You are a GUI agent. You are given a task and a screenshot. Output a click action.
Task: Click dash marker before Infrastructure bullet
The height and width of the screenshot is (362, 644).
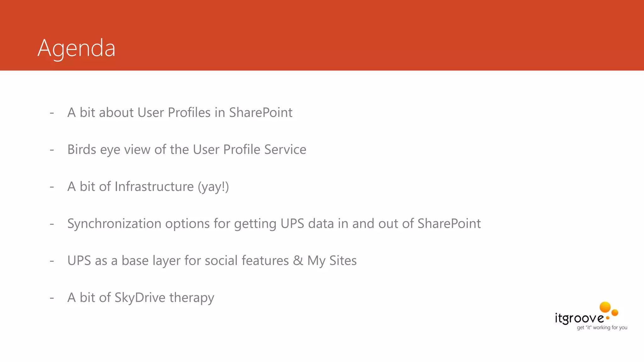pyautogui.click(x=52, y=187)
